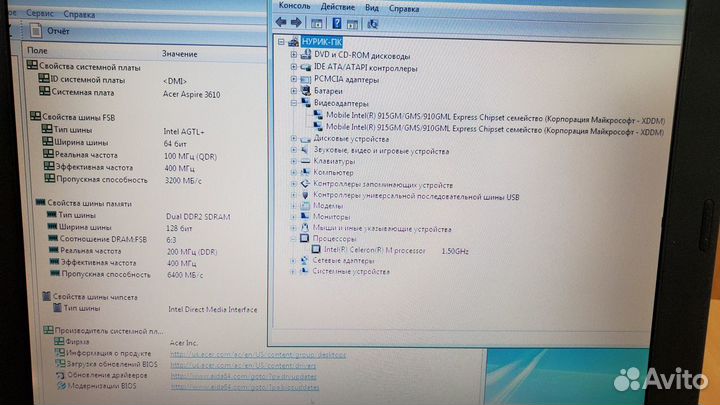Viewport: 720px width, 405px height.
Task: Click the show/hide console tree toolbar icon
Action: pyautogui.click(x=316, y=23)
